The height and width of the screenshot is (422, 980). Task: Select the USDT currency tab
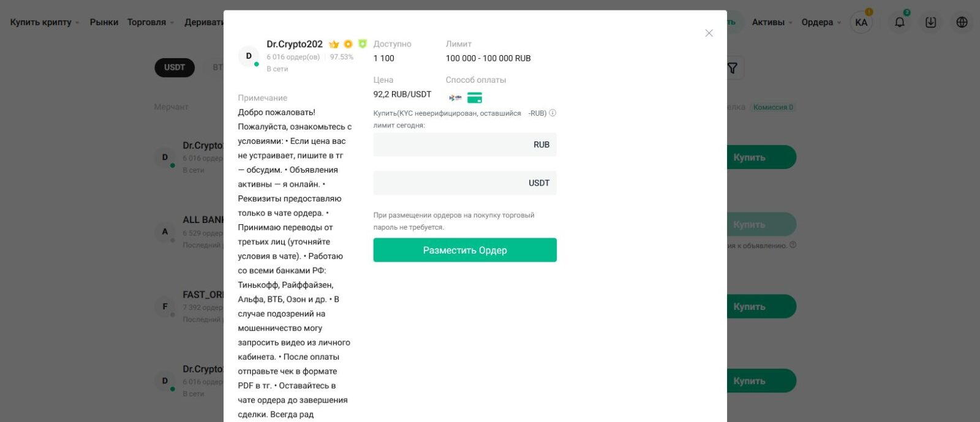click(x=175, y=67)
